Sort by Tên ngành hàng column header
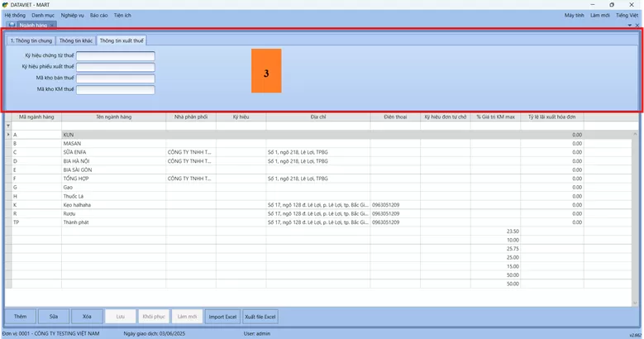The width and height of the screenshot is (644, 339). tap(114, 117)
